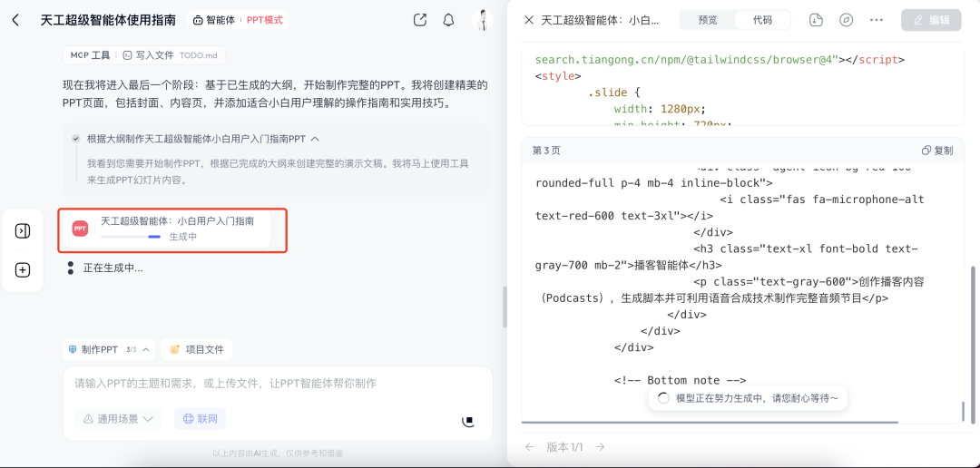Open the 通用场景 dropdown
980x468 pixels.
click(x=119, y=419)
